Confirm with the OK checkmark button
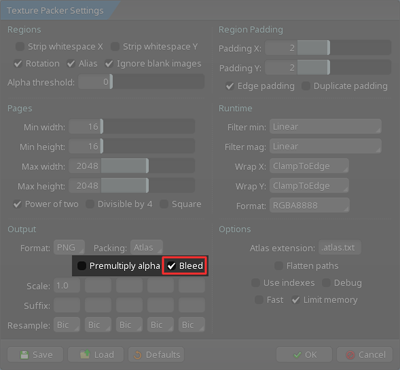 tap(304, 355)
